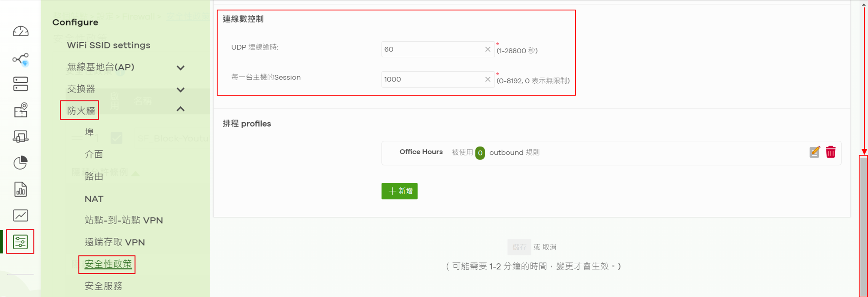Open the Configure sliders icon
868x297 pixels.
(x=20, y=242)
